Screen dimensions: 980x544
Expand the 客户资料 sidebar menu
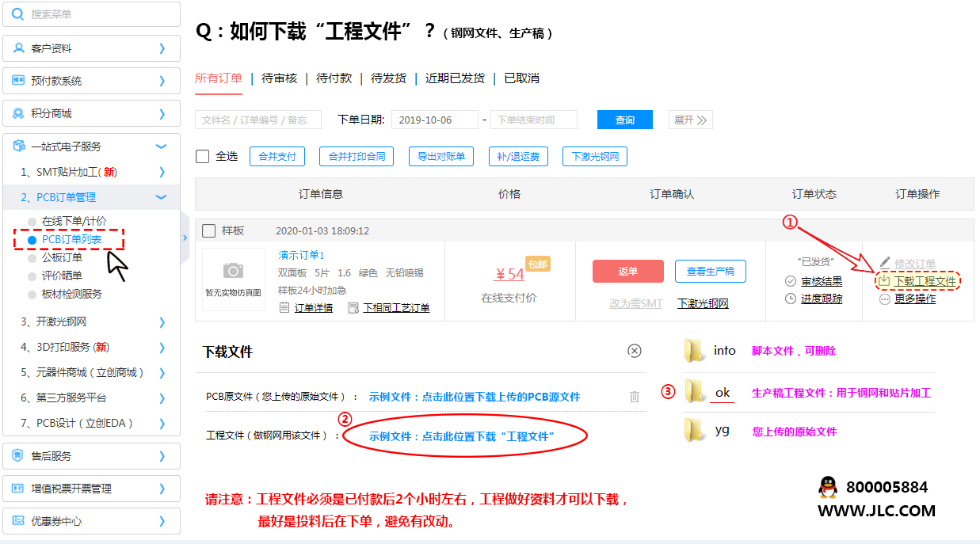162,48
